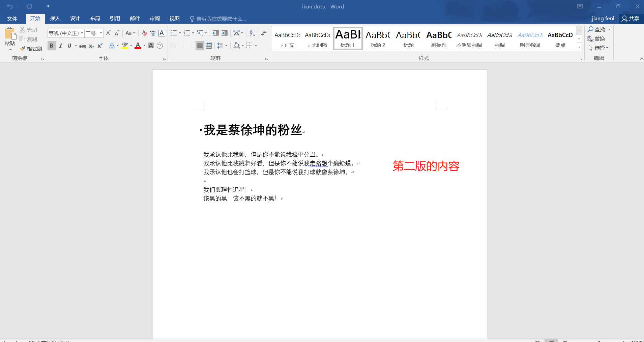Toggle strikethrough (abc) formatting
Screen dimensions: 644x342
click(x=83, y=46)
